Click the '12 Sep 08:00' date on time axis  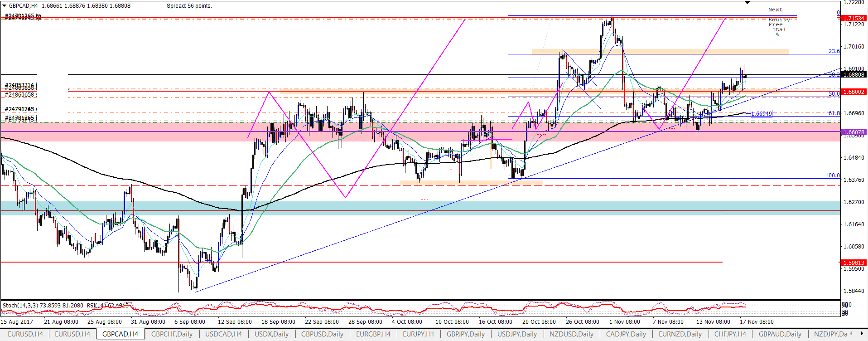point(235,322)
